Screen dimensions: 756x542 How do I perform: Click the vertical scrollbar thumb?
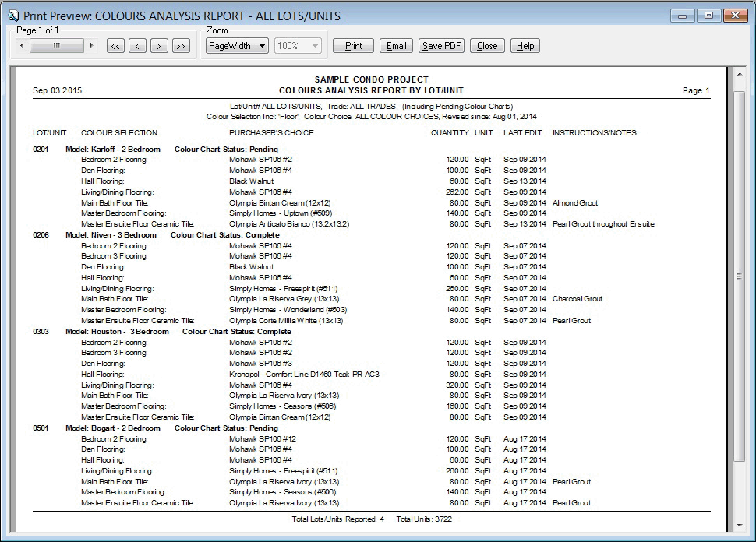(x=740, y=276)
